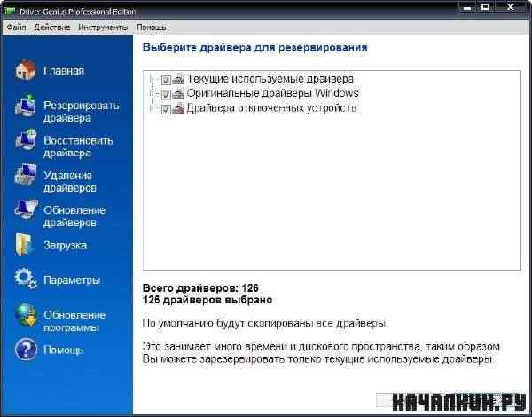Viewport: 532px width, 417px height.
Task: Open the Файл menu
Action: click(x=16, y=28)
